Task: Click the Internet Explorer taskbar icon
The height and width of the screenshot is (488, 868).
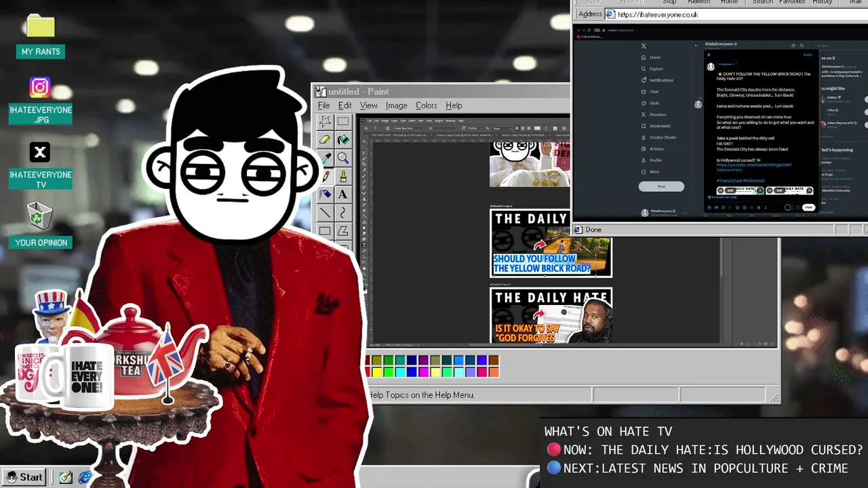Action: coord(85,478)
